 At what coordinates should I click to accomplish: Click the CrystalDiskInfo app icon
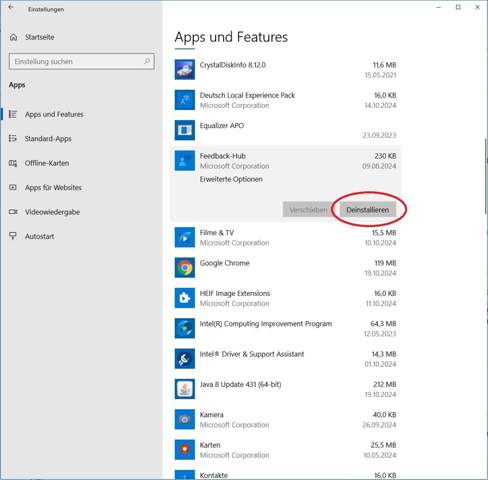tap(185, 70)
